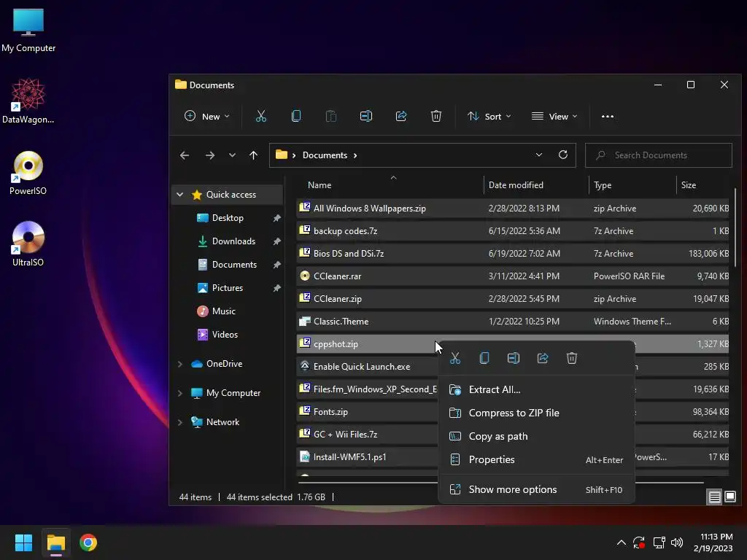Open Properties from context menu
This screenshot has height=560, width=747.
(x=536, y=459)
